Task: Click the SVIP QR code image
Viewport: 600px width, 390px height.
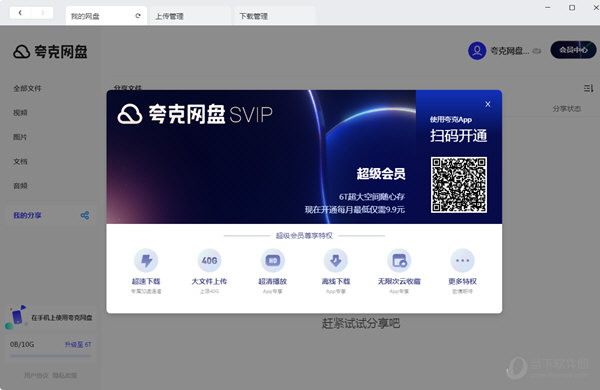Action: coord(458,185)
